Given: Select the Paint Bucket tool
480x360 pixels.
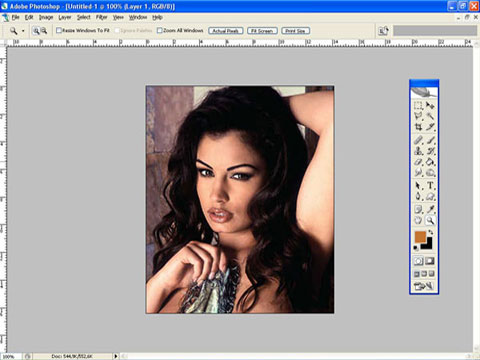Looking at the screenshot, I should click(430, 162).
